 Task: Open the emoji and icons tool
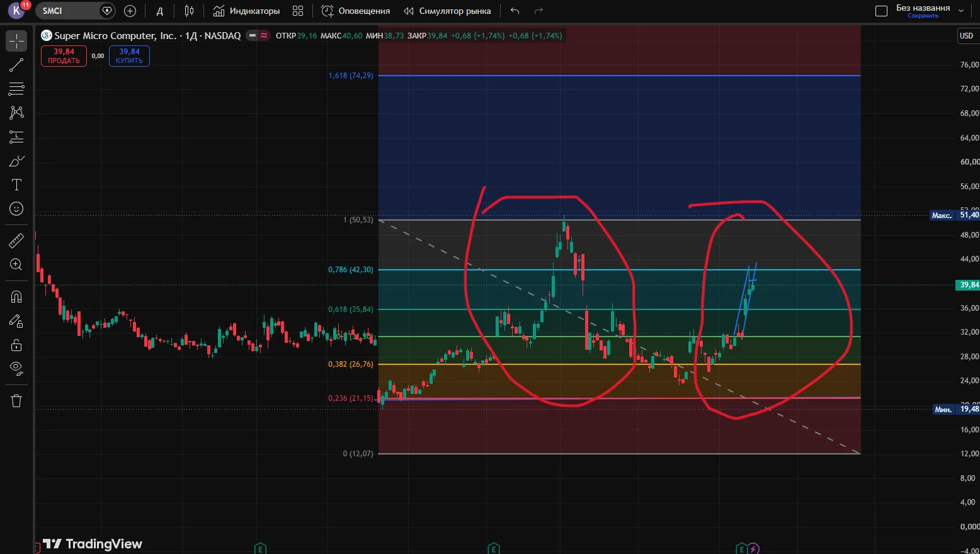pyautogui.click(x=16, y=209)
